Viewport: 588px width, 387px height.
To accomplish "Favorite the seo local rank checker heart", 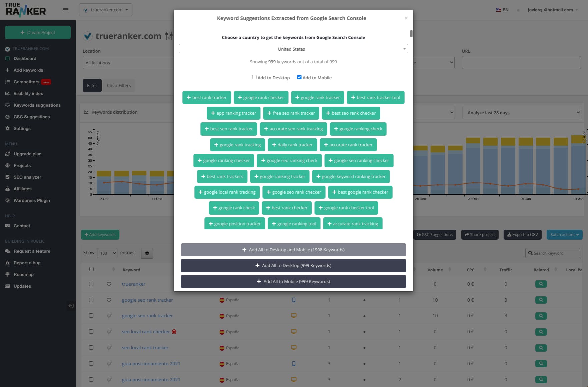I will (109, 332).
